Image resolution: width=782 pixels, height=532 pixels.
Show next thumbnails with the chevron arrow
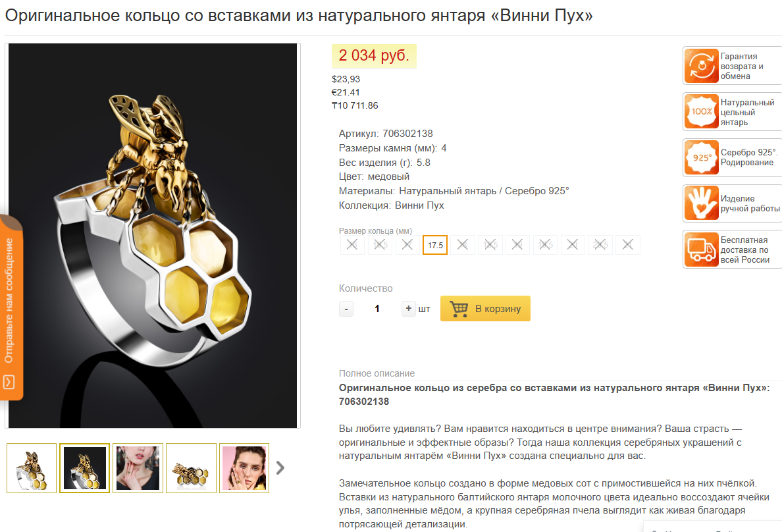pos(280,467)
